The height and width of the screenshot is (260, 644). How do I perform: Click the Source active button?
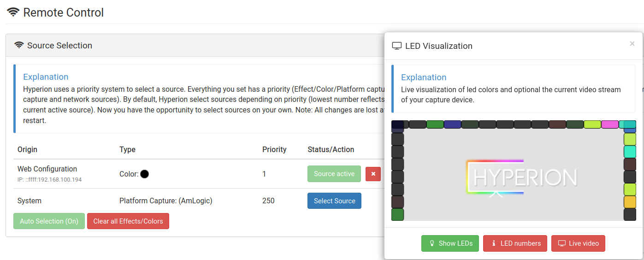click(334, 174)
